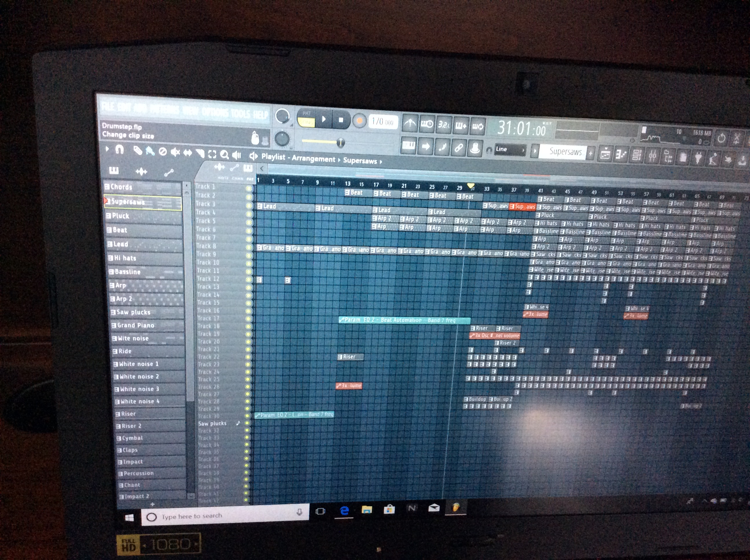Arm recording with the record button
Image resolution: width=750 pixels, height=560 pixels.
[x=359, y=121]
